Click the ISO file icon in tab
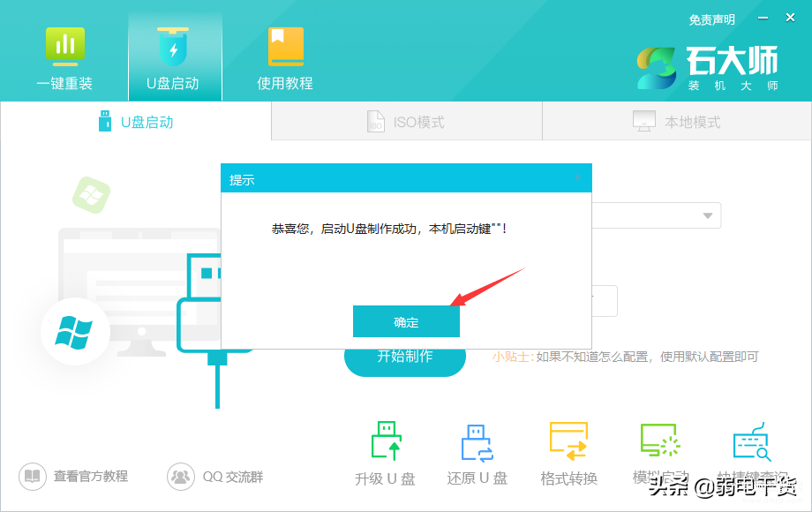Screen dimensions: 812x512 [x=375, y=122]
